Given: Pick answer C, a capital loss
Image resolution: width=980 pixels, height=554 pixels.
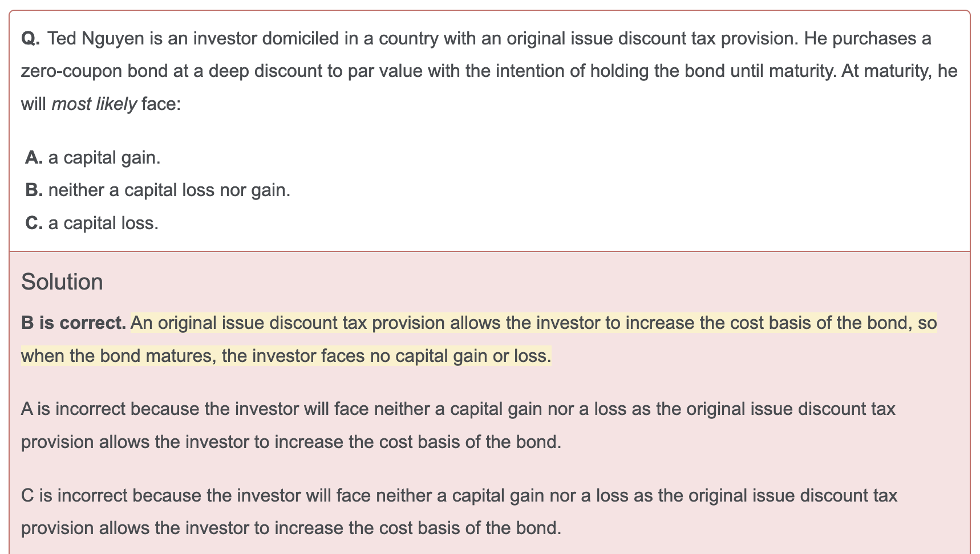Looking at the screenshot, I should [x=92, y=223].
